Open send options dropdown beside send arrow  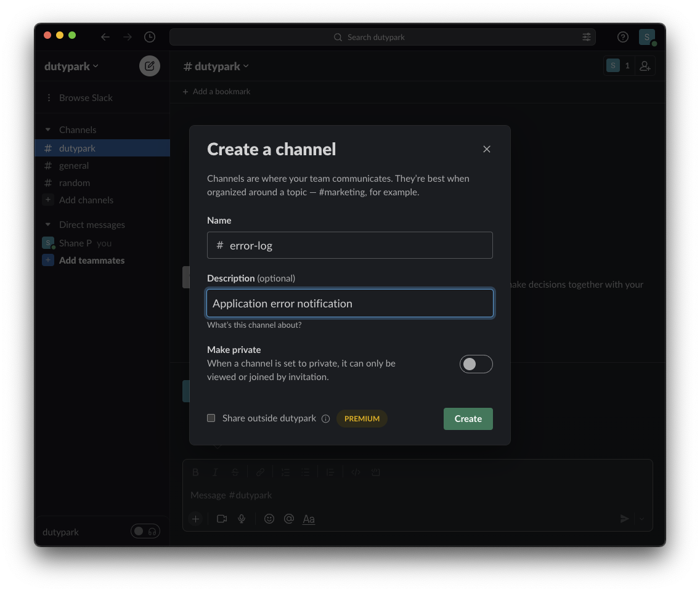[641, 519]
